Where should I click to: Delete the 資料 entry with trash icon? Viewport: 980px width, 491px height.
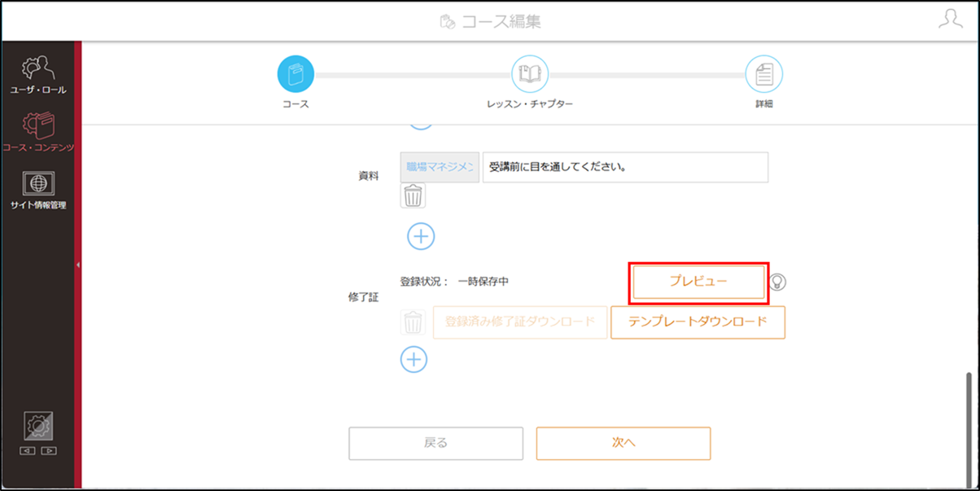click(x=413, y=195)
